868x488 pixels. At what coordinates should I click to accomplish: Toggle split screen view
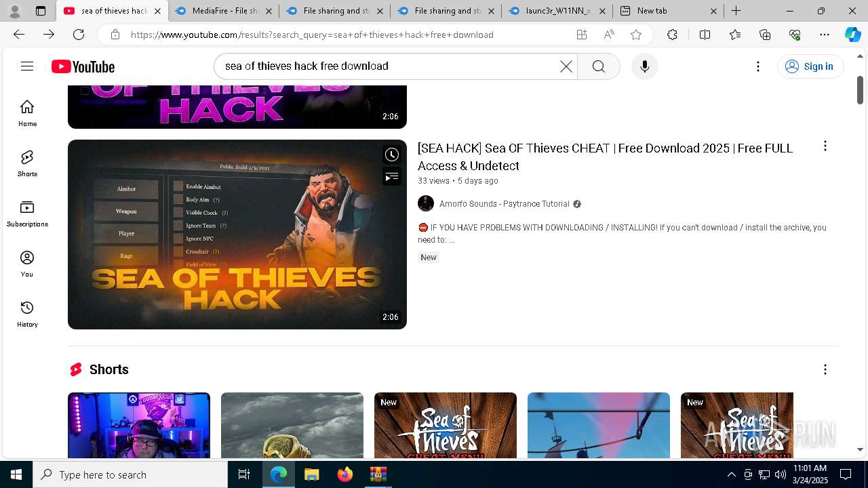pyautogui.click(x=705, y=35)
